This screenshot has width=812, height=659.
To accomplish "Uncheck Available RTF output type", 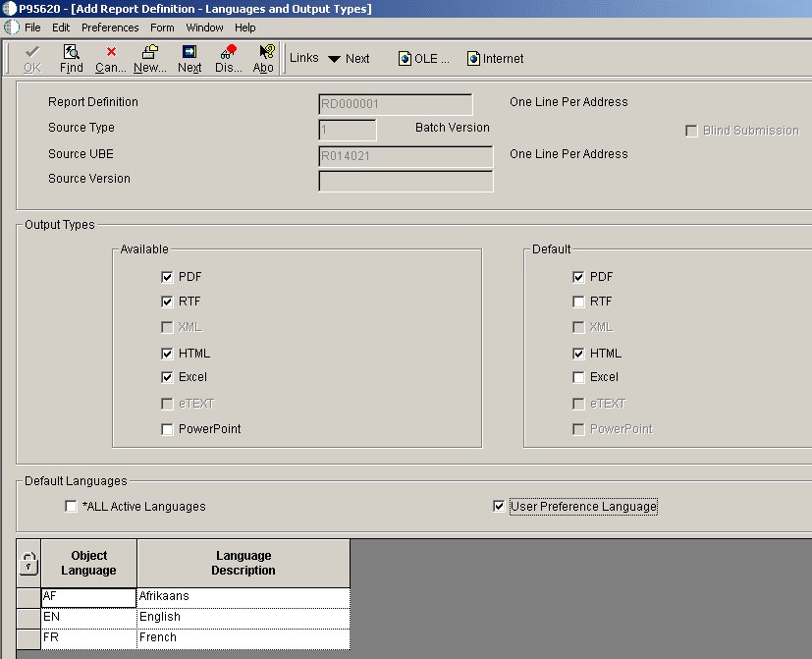I will pos(167,302).
